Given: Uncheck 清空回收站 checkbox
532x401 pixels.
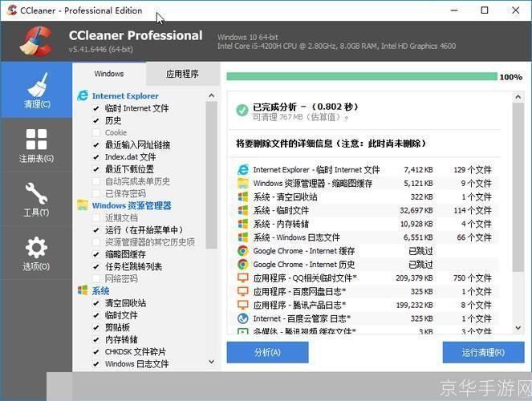Looking at the screenshot, I should tap(96, 303).
